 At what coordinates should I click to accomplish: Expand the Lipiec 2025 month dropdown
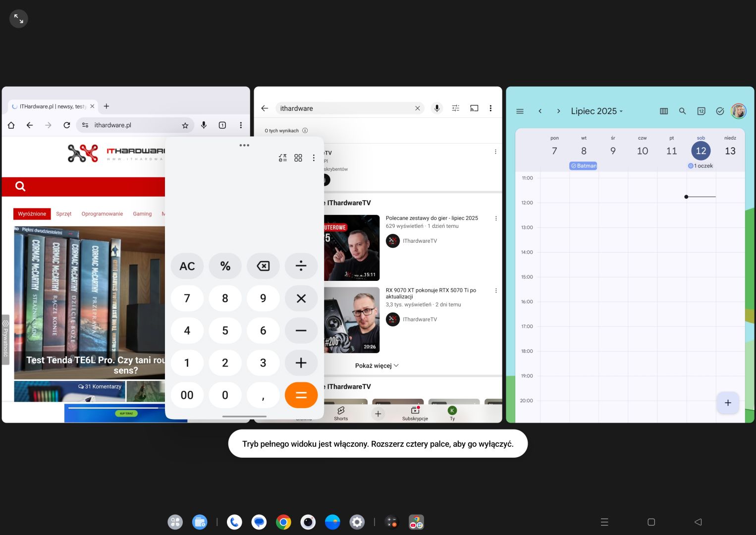(596, 111)
